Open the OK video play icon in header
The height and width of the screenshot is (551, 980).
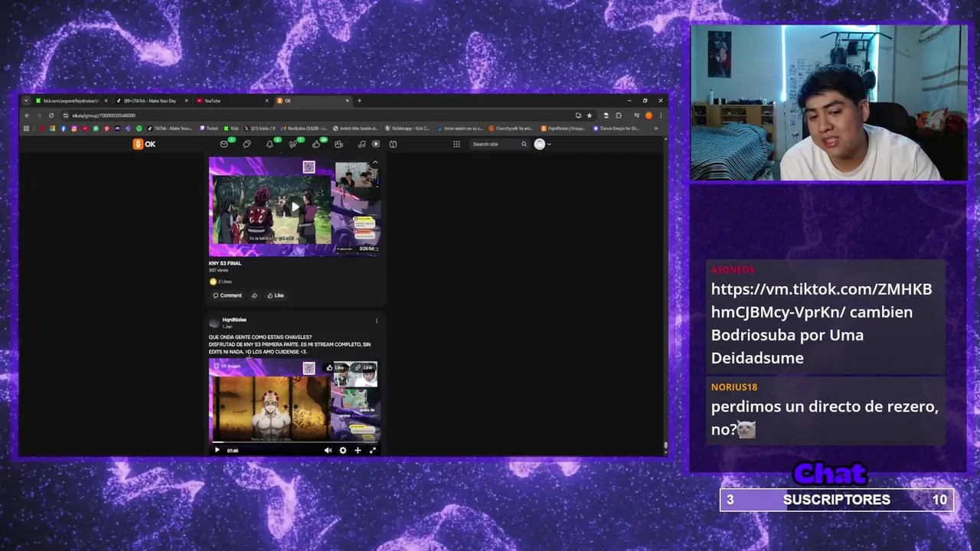376,144
